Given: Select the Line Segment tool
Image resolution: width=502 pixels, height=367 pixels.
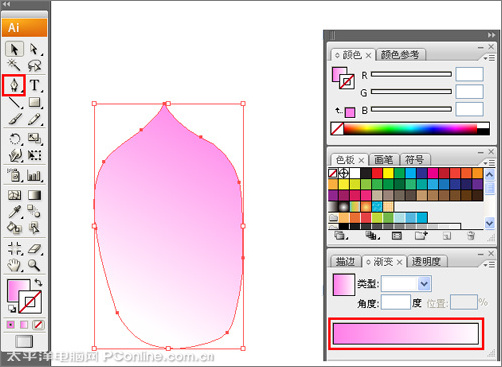Looking at the screenshot, I should coord(14,103).
